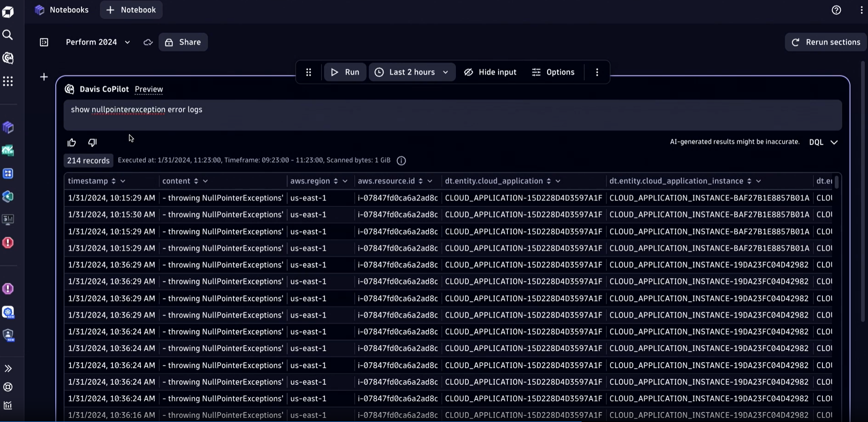The image size is (868, 422).
Task: Click the Dynatrace logo top left
Action: tap(8, 12)
